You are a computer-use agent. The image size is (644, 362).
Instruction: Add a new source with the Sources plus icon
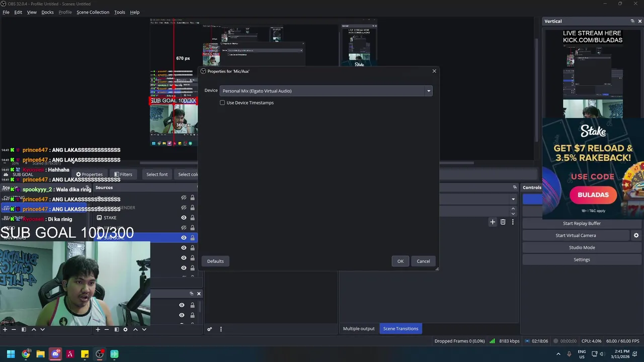click(x=98, y=329)
